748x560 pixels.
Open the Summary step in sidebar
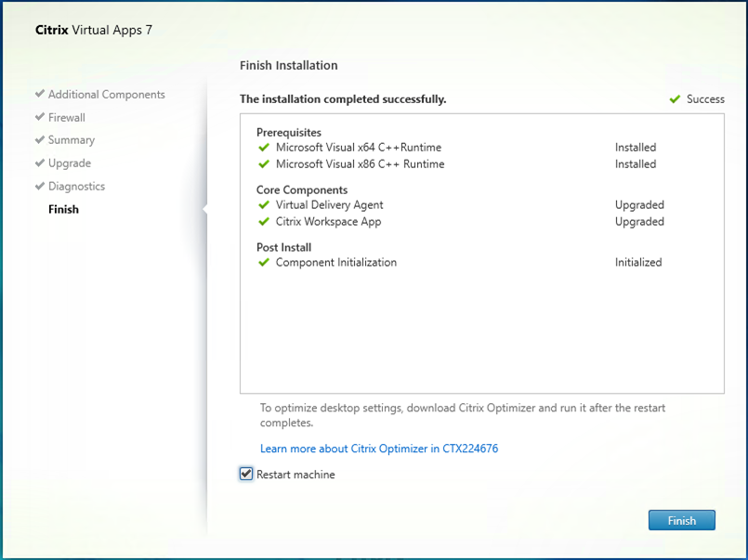coord(72,140)
